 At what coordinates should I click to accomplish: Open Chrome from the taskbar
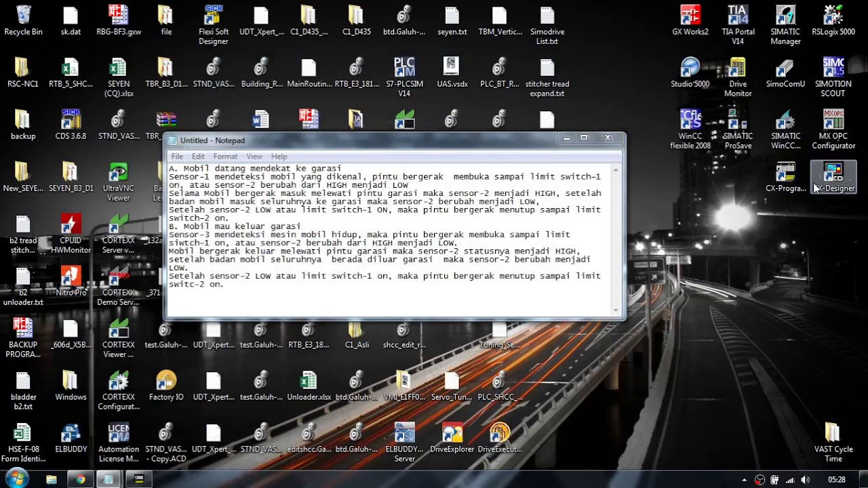(81, 479)
